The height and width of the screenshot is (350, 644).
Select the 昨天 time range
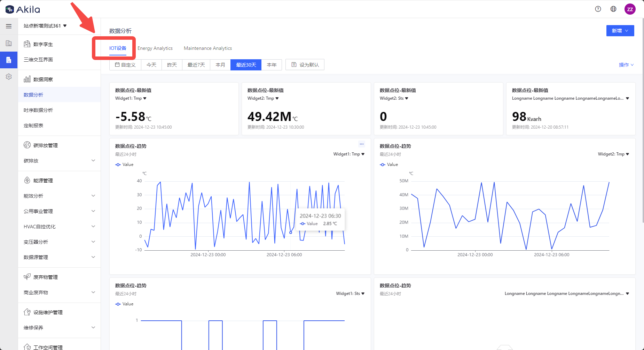[x=172, y=65]
